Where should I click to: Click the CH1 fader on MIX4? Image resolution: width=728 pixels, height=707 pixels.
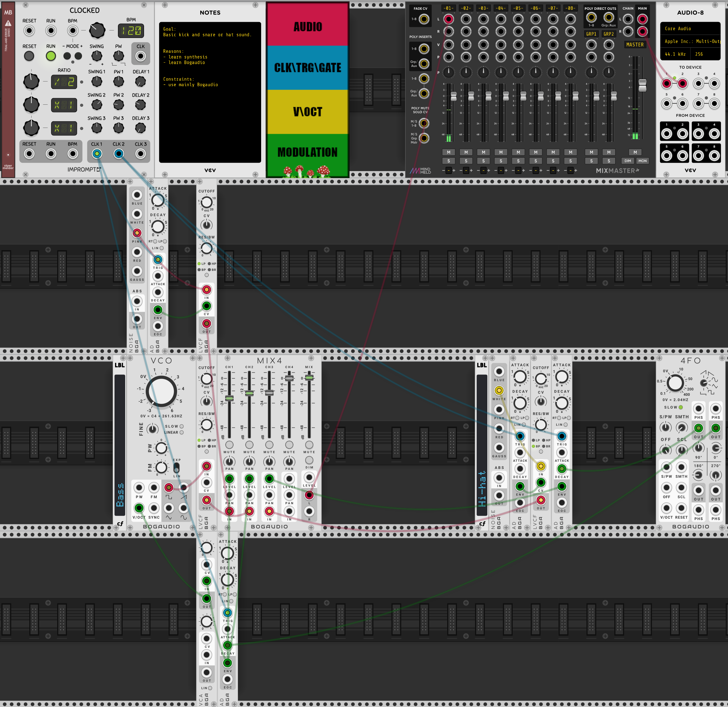tap(230, 398)
